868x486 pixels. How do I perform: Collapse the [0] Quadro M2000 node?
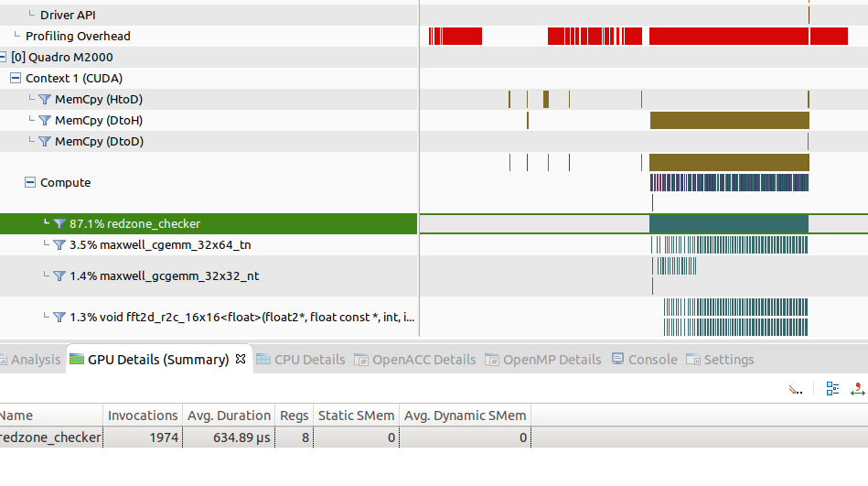pos(3,57)
